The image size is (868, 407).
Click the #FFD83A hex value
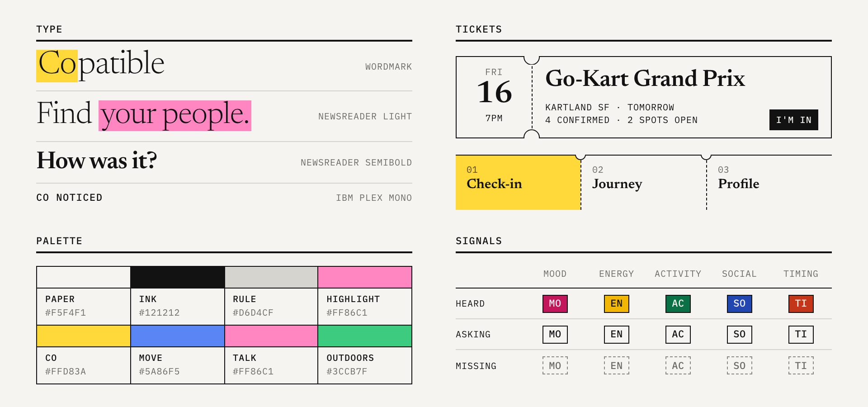point(66,372)
